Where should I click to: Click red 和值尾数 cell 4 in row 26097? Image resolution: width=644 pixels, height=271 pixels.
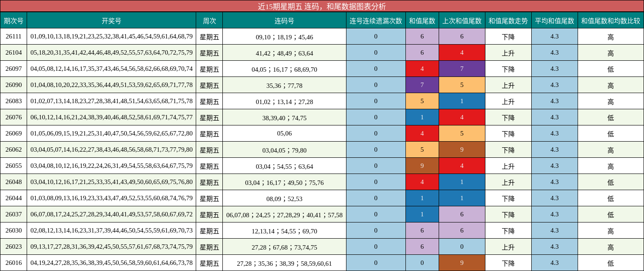[x=422, y=69]
